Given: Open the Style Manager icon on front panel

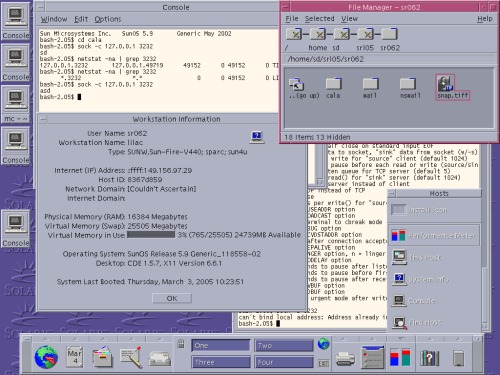Looking at the screenshot, I should 373,357.
